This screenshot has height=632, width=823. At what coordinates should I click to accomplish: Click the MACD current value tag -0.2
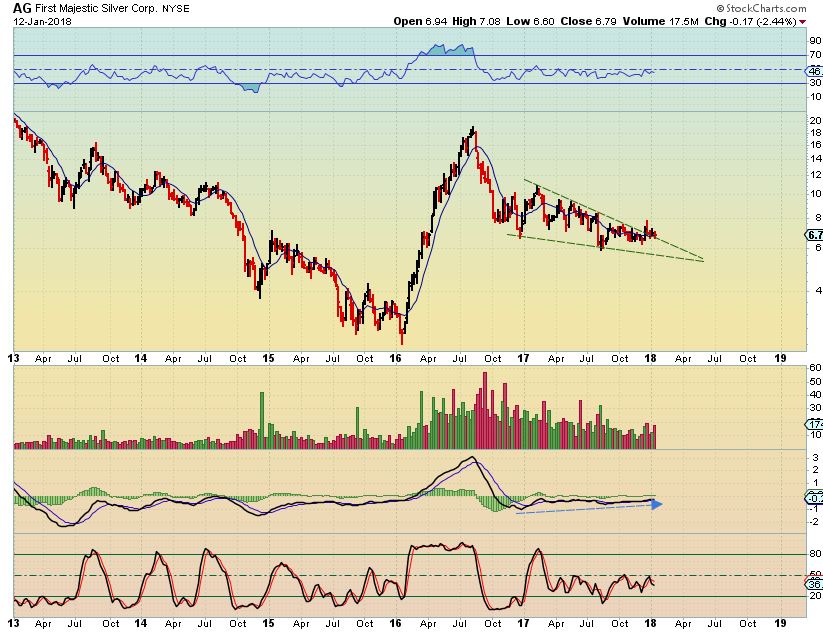coord(814,498)
